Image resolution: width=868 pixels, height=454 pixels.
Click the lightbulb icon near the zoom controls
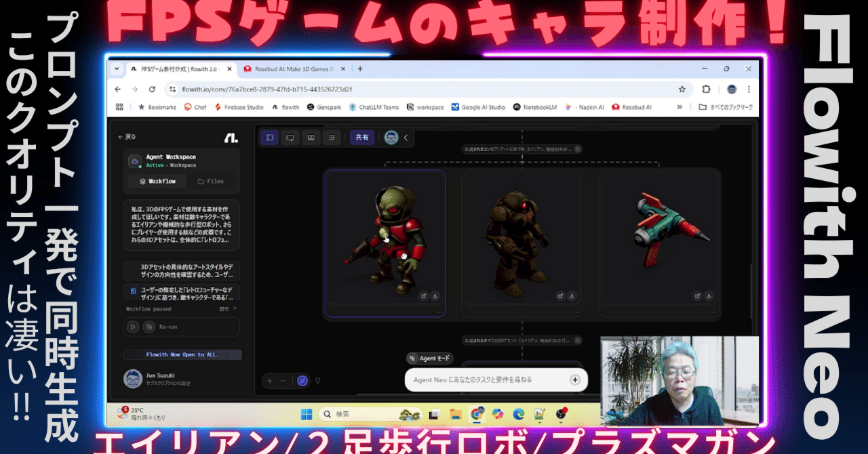pyautogui.click(x=317, y=380)
